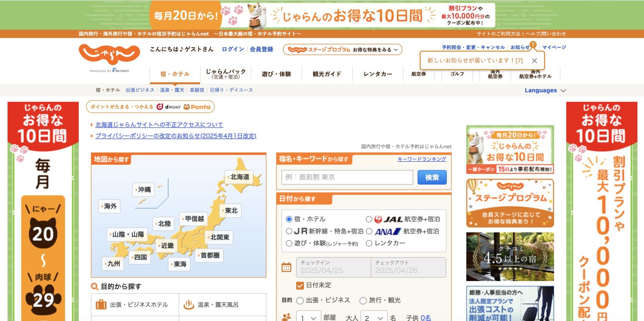Select the 遊び・体験 radio button
This screenshot has height=321, width=644.
point(289,243)
